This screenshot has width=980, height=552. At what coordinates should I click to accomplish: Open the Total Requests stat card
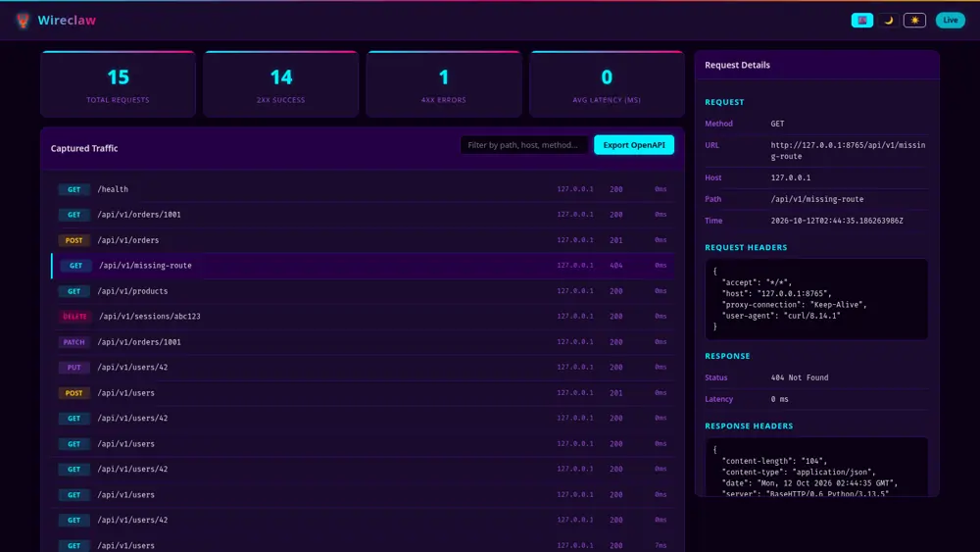pyautogui.click(x=119, y=84)
